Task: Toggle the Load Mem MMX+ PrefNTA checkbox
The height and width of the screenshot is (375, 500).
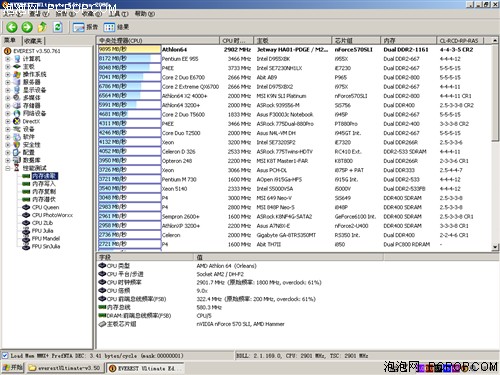Action: pos(5,356)
